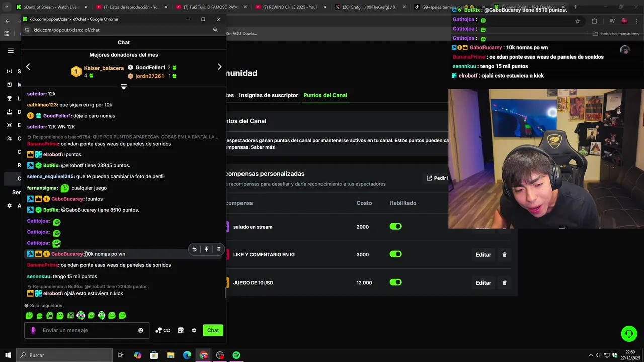Open the dashboard sidebar settings gear
This screenshot has width=644, height=362.
(x=10, y=206)
